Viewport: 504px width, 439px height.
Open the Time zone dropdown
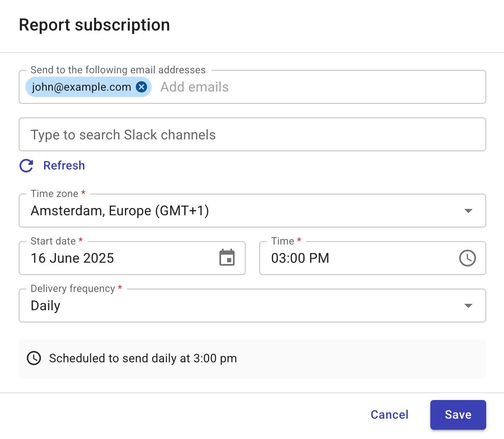252,211
